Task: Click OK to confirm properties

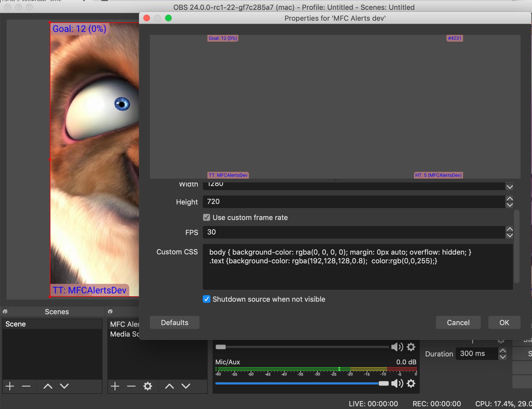Action: (504, 322)
